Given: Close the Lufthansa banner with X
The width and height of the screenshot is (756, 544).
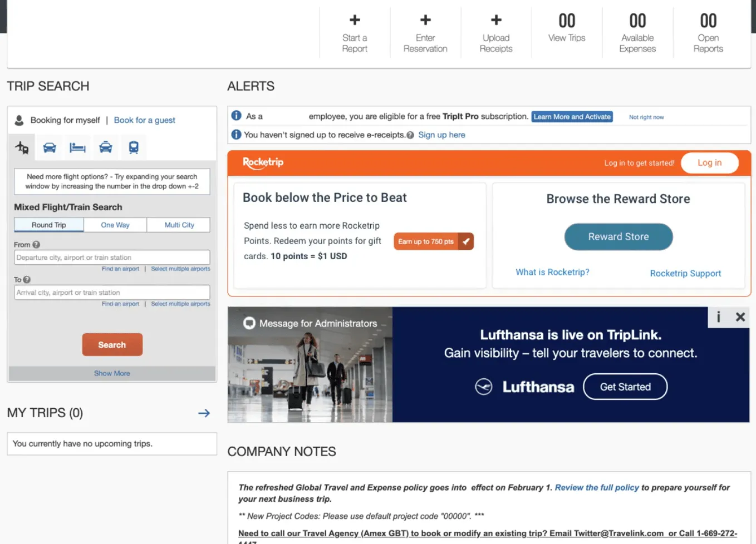Looking at the screenshot, I should click(x=740, y=317).
